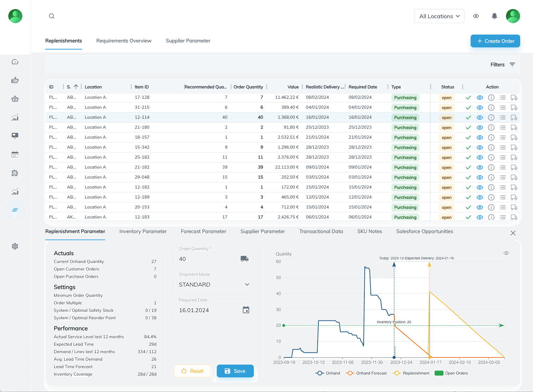Click the dashboard speedometer icon at sidebar top
The image size is (533, 392).
coord(15,61)
